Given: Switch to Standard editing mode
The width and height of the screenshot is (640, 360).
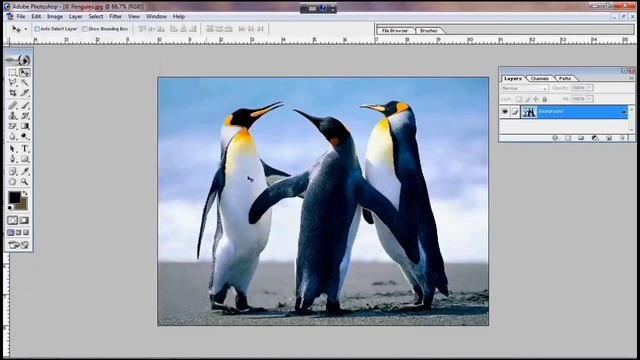Looking at the screenshot, I should 13,220.
